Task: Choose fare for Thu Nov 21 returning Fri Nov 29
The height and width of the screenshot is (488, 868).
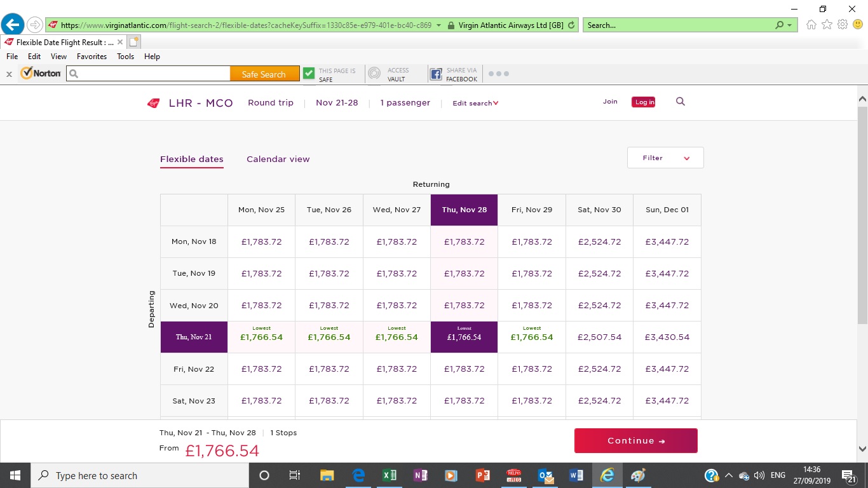Action: coord(532,337)
